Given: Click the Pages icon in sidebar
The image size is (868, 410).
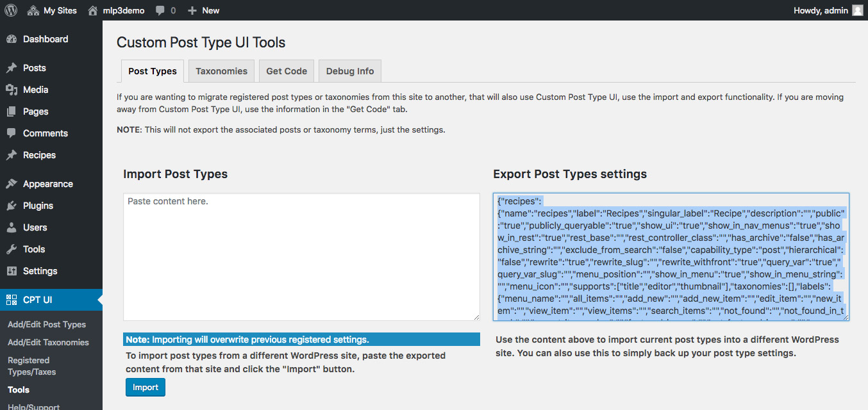Looking at the screenshot, I should coord(12,111).
